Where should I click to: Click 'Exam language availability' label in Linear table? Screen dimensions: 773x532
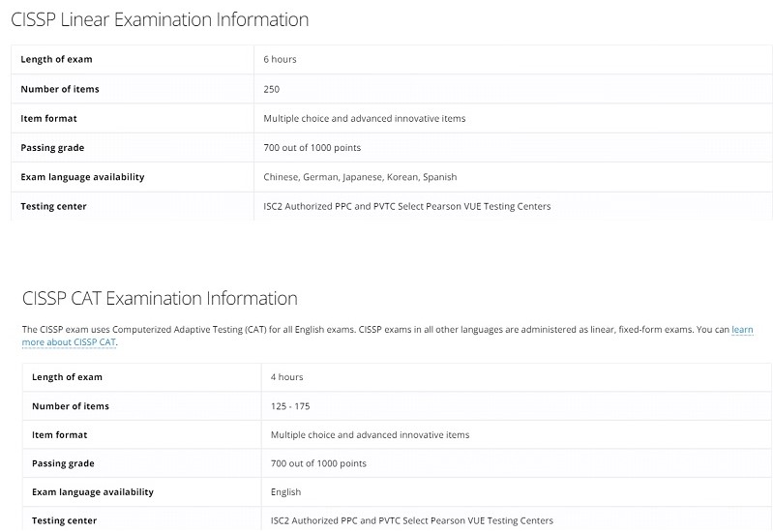[x=82, y=177]
